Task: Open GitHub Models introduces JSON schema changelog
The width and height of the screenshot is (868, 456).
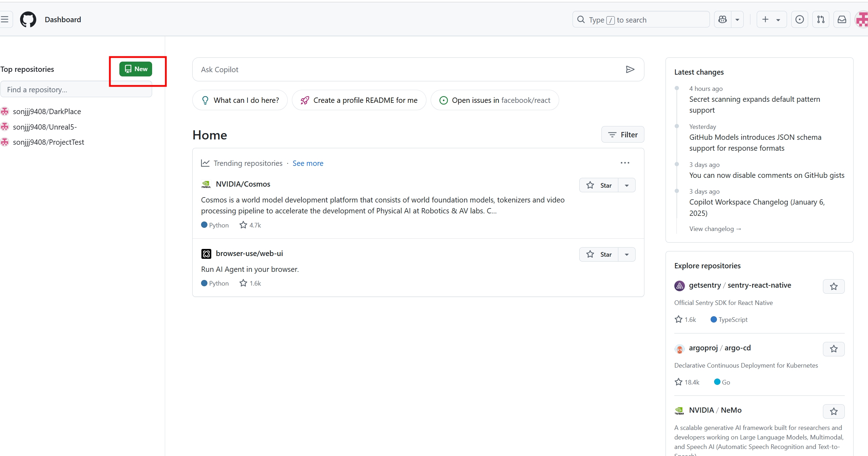Action: point(755,143)
